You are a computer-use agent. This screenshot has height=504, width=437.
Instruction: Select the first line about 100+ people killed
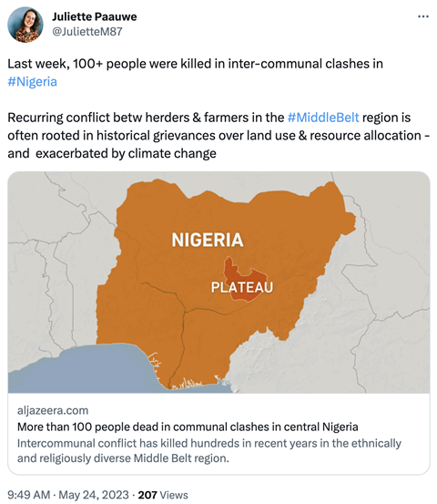(195, 64)
